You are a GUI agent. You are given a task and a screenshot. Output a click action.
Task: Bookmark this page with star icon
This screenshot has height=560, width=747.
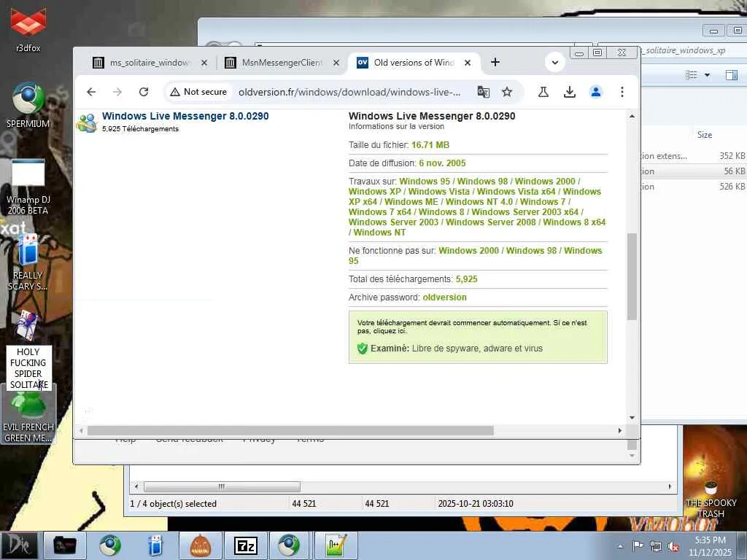[x=507, y=92]
